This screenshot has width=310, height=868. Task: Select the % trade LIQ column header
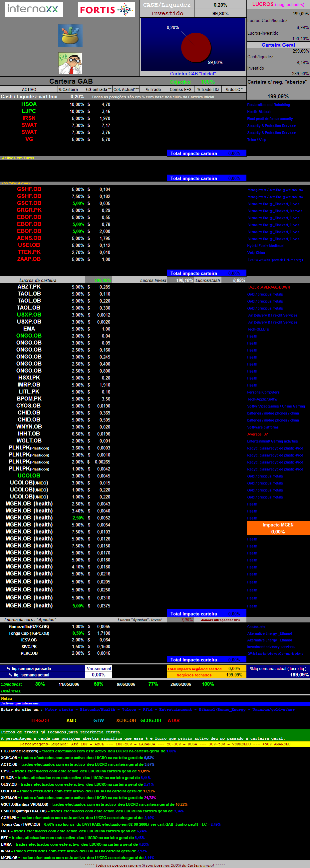pos(208,89)
